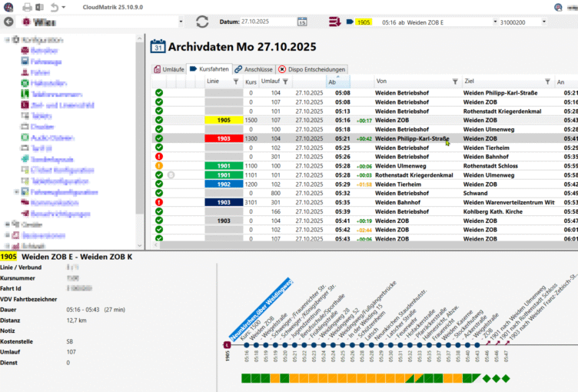
Task: Click the filter icon in Umlauf column
Action: [286, 81]
